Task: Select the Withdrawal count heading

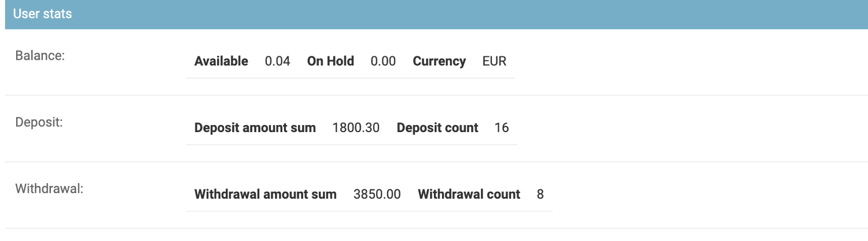Action: tap(469, 195)
